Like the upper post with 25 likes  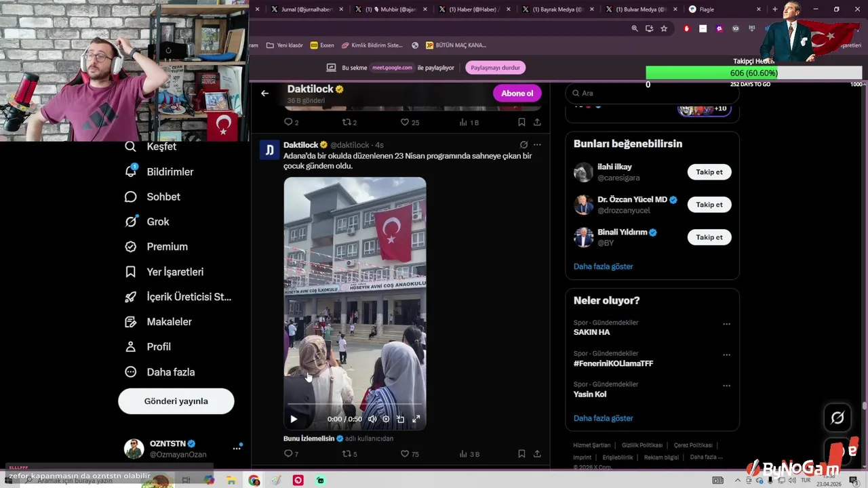[x=410, y=122]
